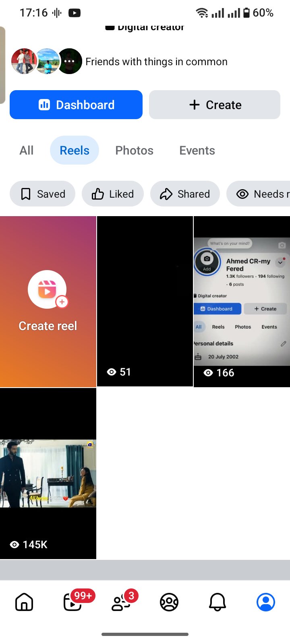Tap the share arrow icon on Shared chip
This screenshot has height=644, width=290.
click(166, 194)
